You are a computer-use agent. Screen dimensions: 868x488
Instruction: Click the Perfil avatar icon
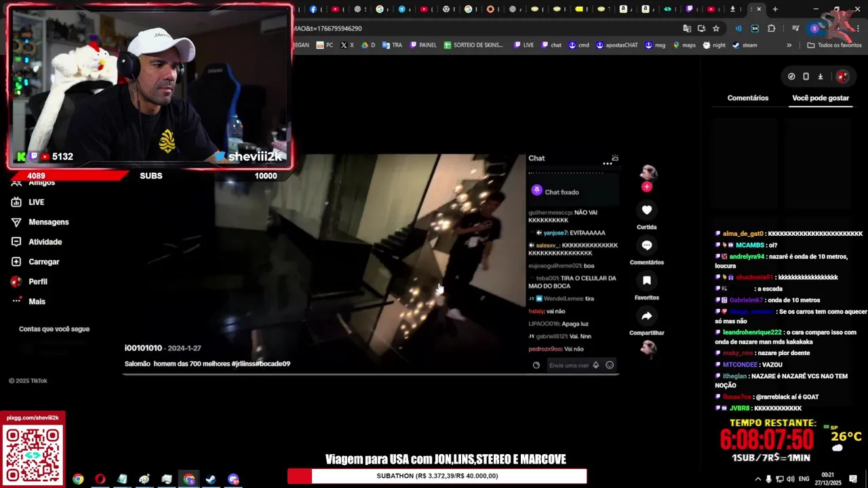(x=16, y=281)
